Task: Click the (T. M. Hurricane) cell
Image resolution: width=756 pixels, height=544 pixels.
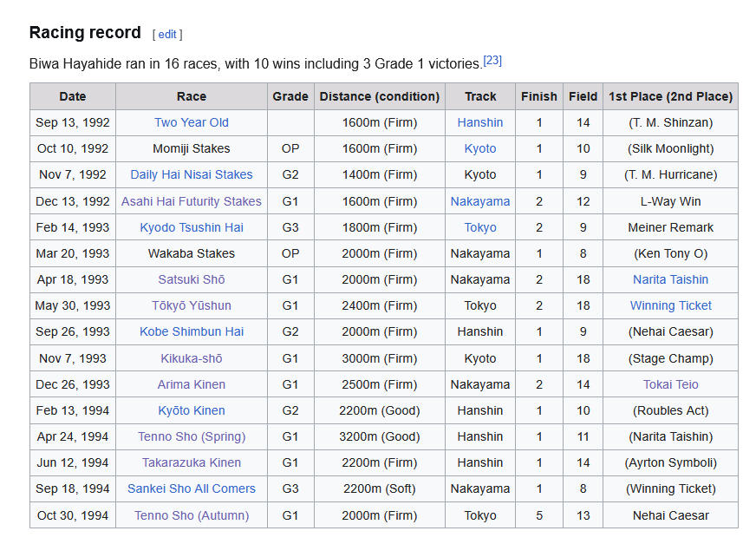Action: (671, 174)
